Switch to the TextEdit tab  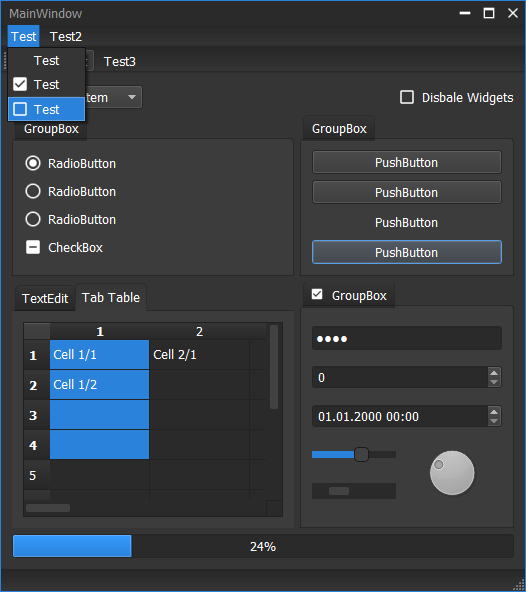pos(45,298)
